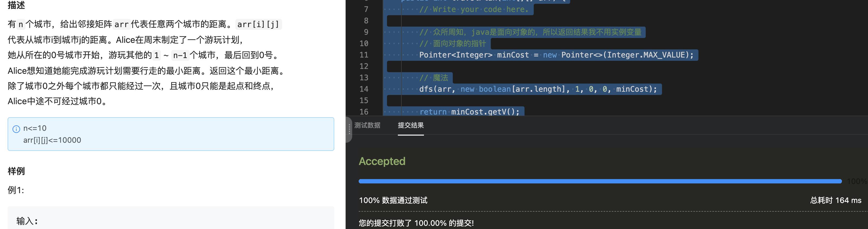This screenshot has height=229, width=868.
Task: Click the // 面向对象的指针 comment
Action: 452,43
